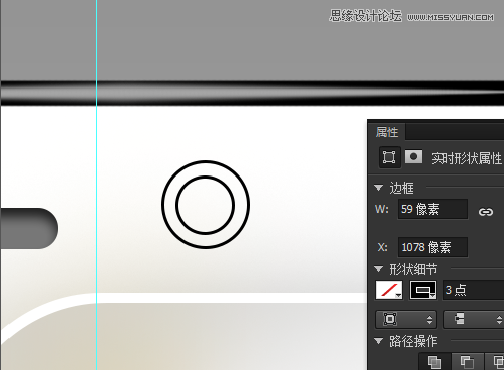Open the black stroke color swatch
Viewport: 504px width, 370px height.
coord(423,290)
